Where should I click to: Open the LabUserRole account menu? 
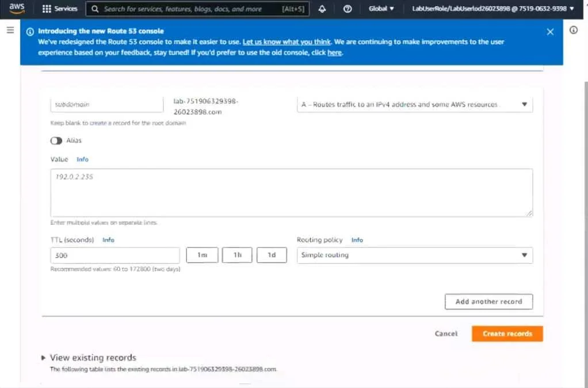tap(493, 9)
